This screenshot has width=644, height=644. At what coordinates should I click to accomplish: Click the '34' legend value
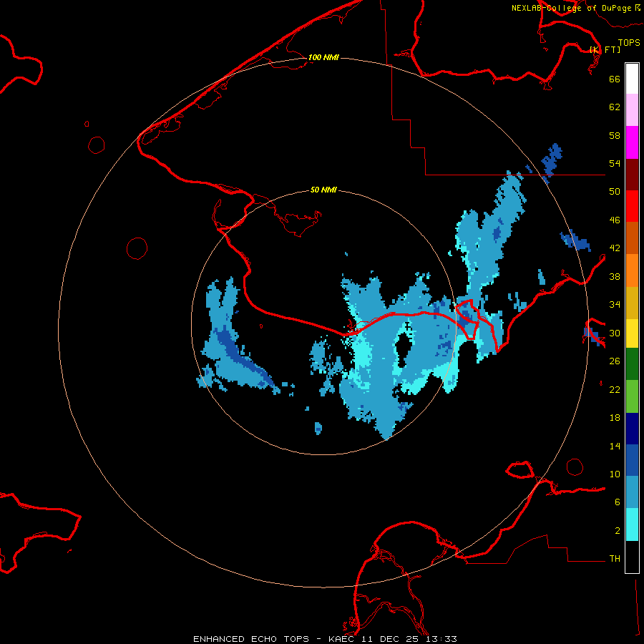point(615,305)
